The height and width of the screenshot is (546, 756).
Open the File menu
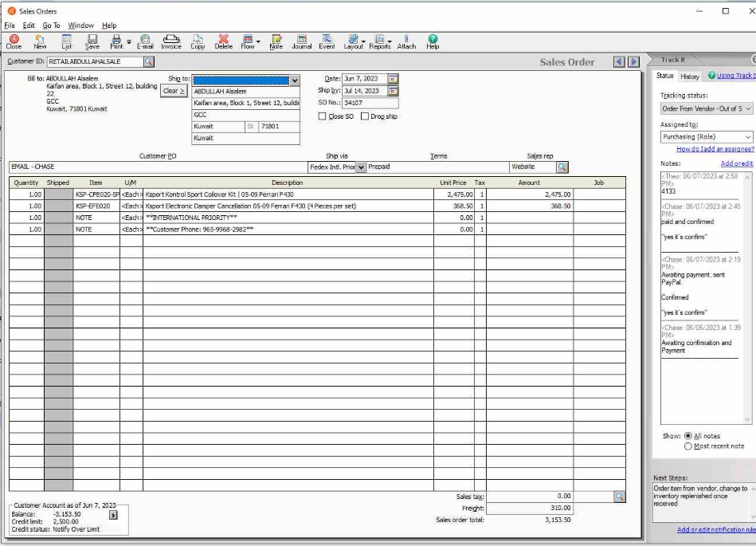10,26
